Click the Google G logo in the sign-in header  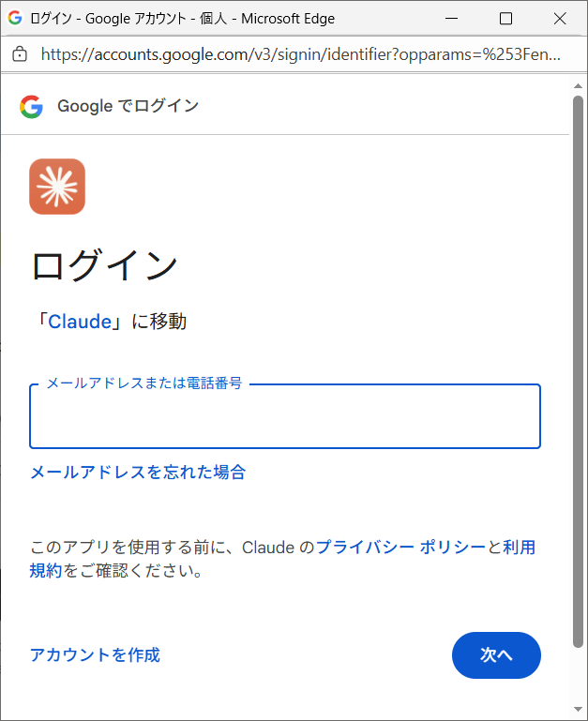click(x=31, y=106)
